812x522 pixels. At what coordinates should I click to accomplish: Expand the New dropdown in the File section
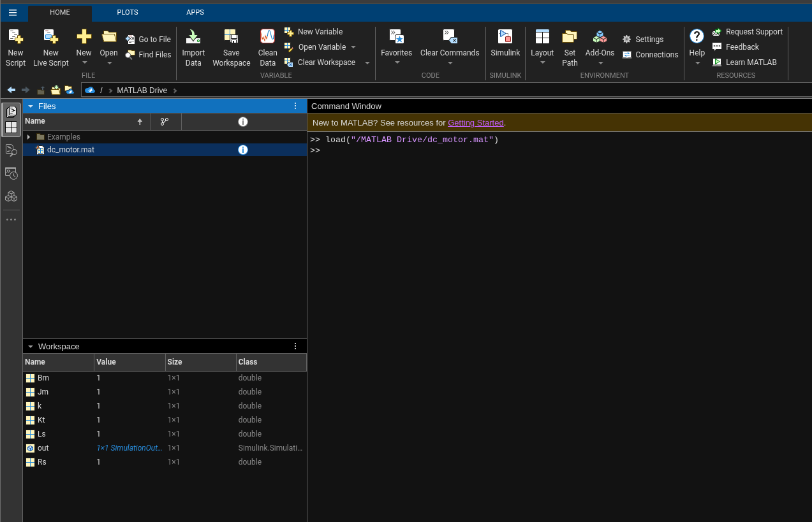point(84,62)
